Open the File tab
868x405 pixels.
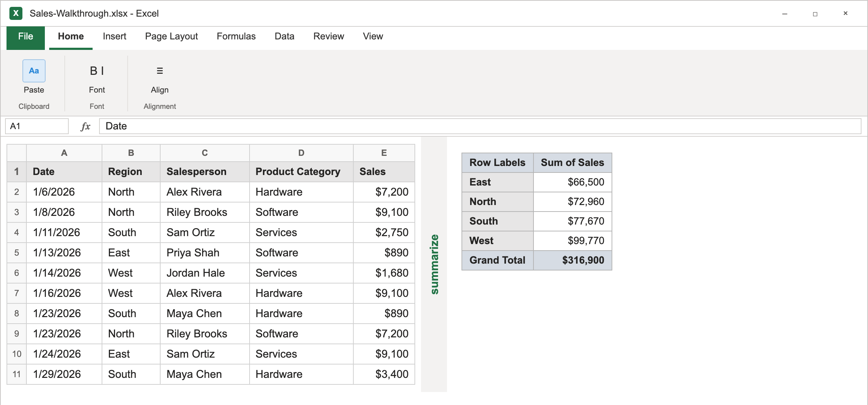26,38
